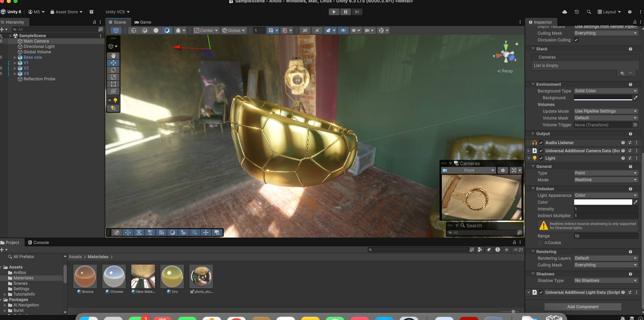This screenshot has width=644, height=320.
Task: Open Light component help icon
Action: 623,158
